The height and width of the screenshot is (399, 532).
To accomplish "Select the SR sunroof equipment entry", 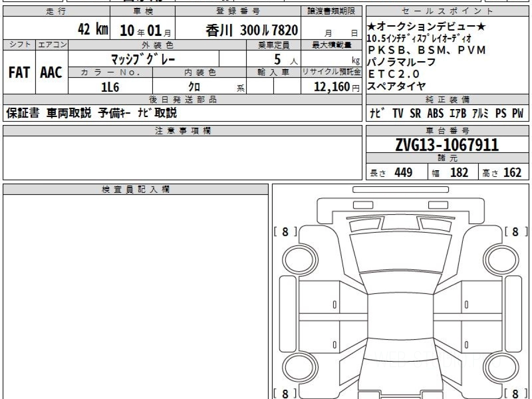I will [415, 113].
